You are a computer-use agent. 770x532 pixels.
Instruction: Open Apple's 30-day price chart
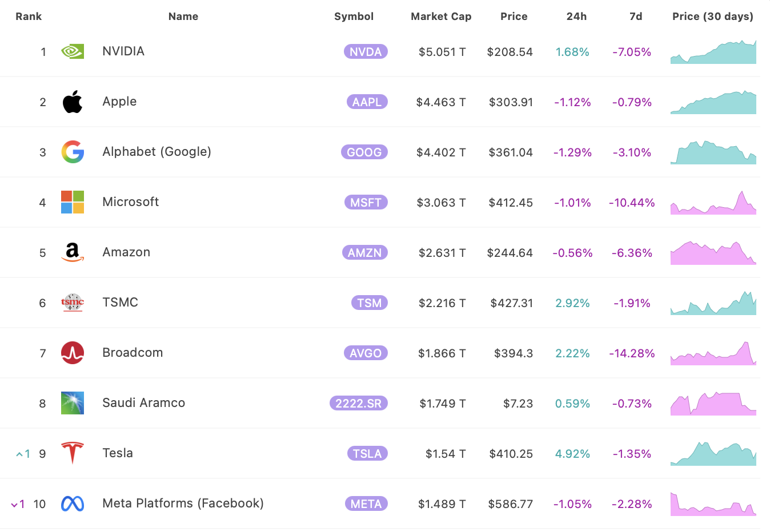(713, 102)
